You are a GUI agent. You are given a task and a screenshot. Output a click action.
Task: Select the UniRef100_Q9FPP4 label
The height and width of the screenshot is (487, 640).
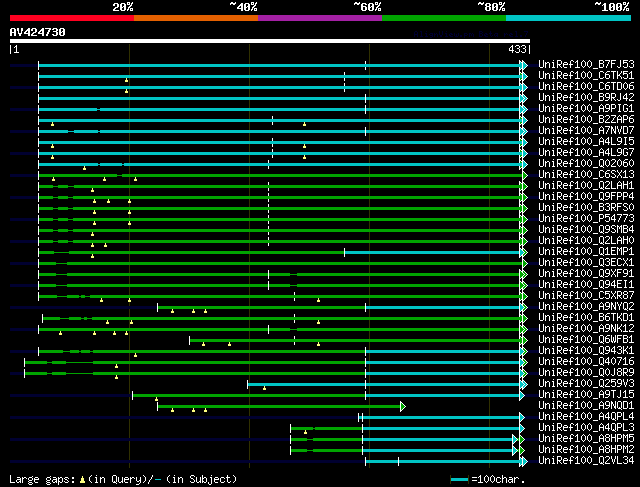(x=586, y=197)
